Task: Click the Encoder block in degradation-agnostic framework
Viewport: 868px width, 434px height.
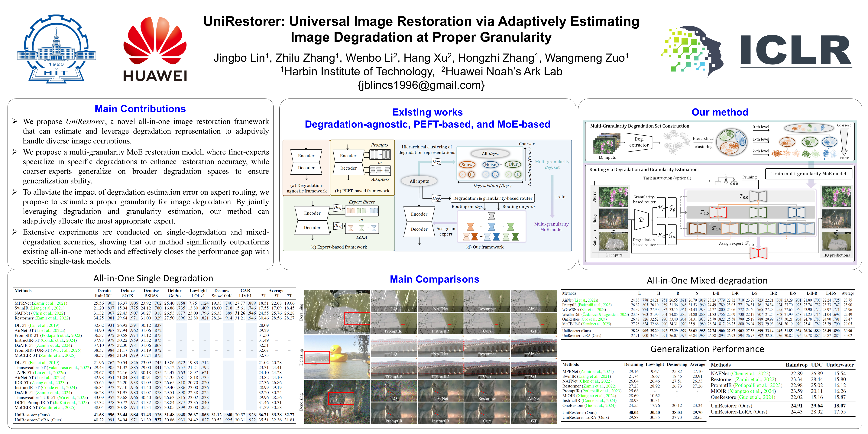Action: pos(306,156)
